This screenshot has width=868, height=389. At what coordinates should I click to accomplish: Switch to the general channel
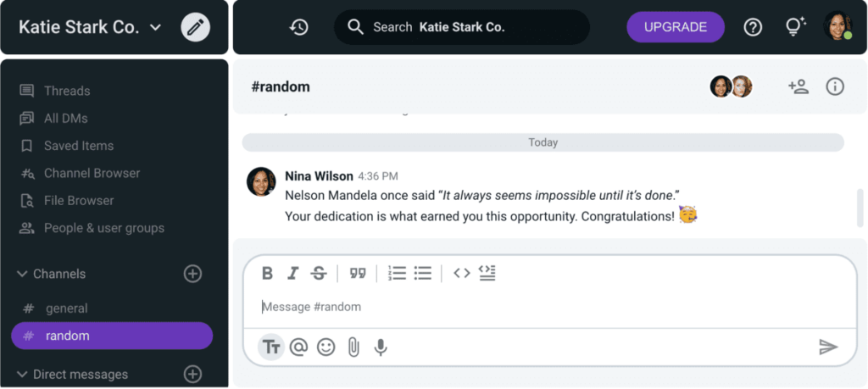click(x=66, y=308)
